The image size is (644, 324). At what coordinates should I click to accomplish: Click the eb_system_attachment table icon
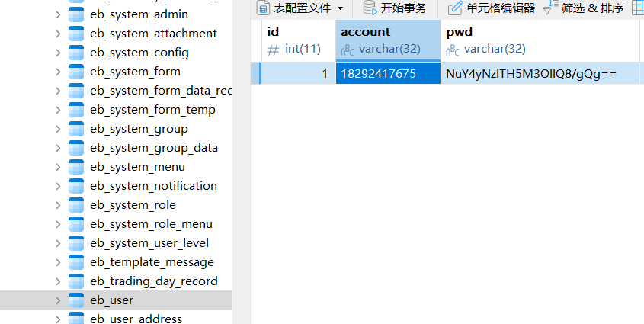click(76, 34)
